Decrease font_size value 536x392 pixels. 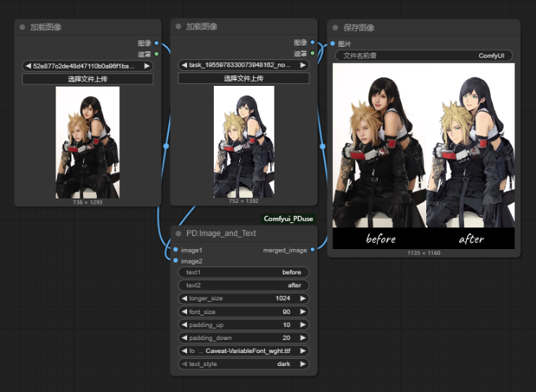coord(184,312)
